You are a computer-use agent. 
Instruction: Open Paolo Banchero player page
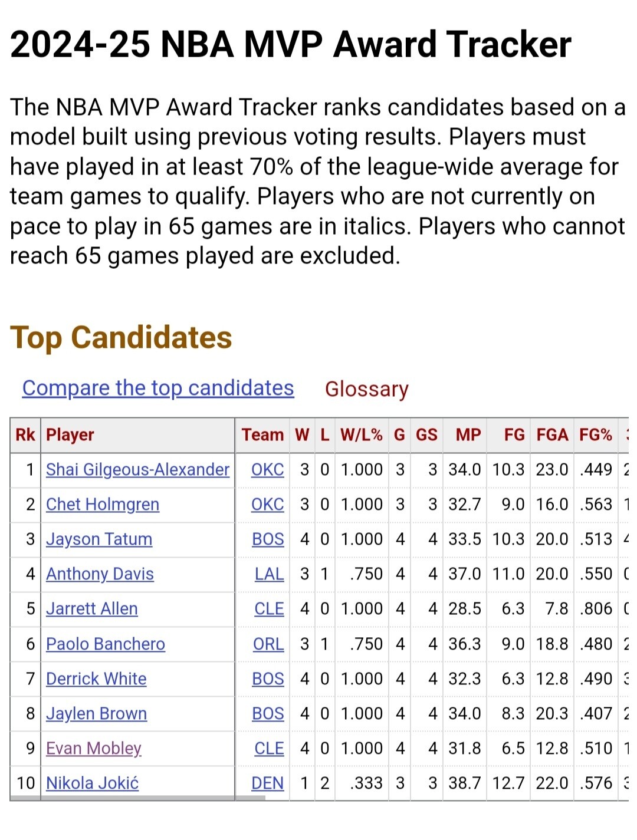[x=106, y=644]
